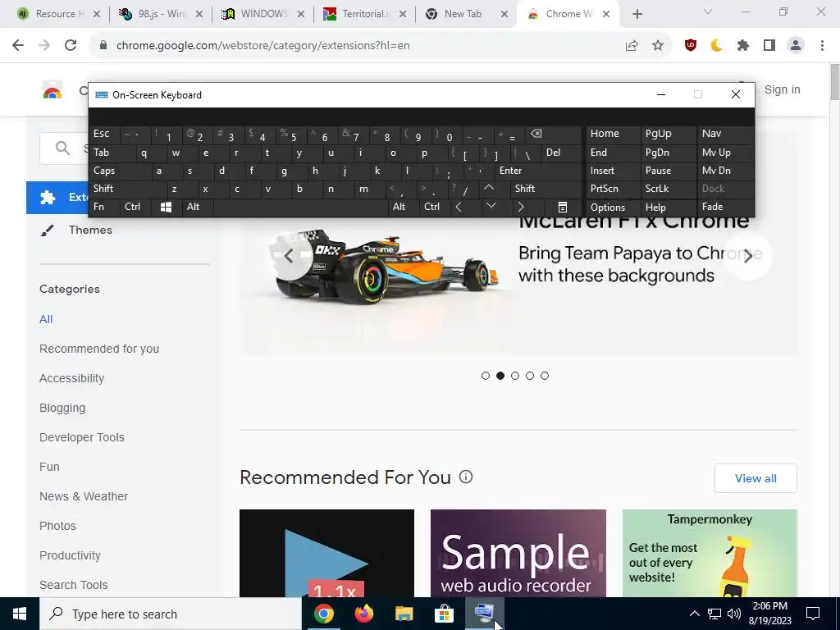Viewport: 840px width, 630px height.
Task: Click the context menu key on keyboard
Action: [563, 208]
